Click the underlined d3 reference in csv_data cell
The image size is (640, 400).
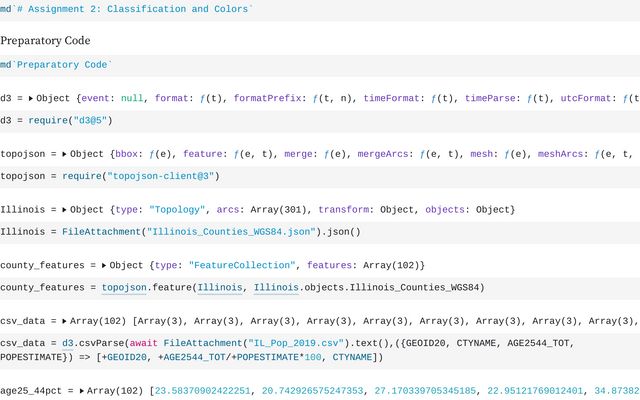(x=68, y=343)
